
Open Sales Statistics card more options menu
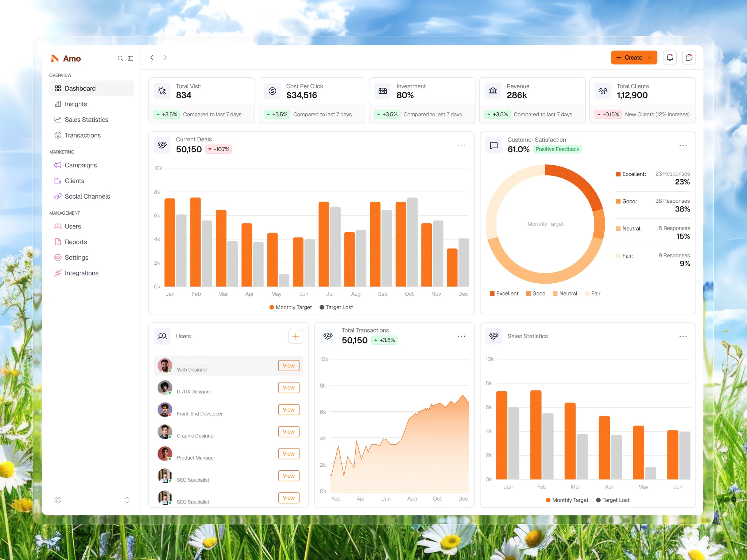[683, 337]
